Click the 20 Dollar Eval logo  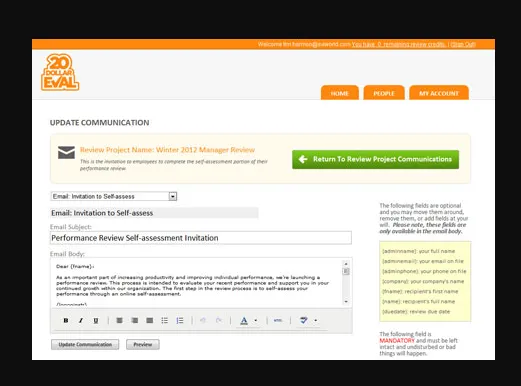[x=60, y=72]
